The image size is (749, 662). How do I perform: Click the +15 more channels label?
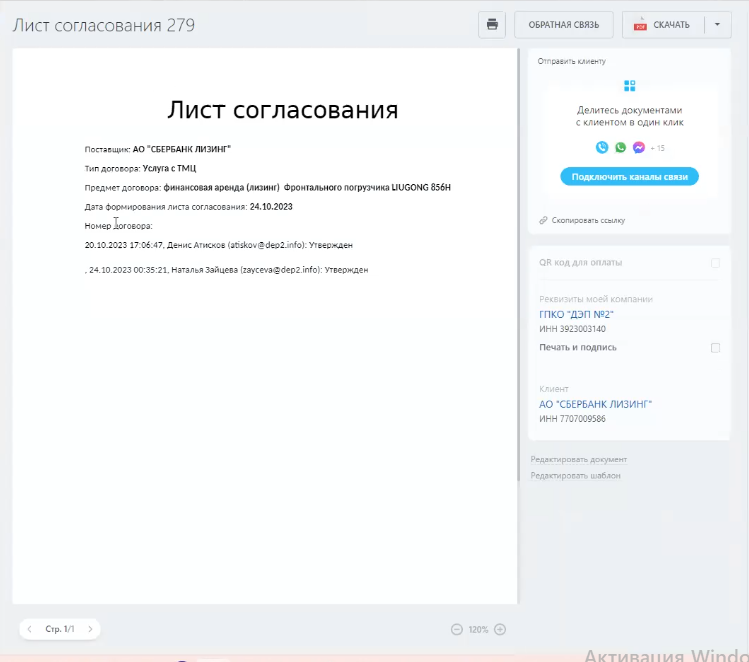658,148
